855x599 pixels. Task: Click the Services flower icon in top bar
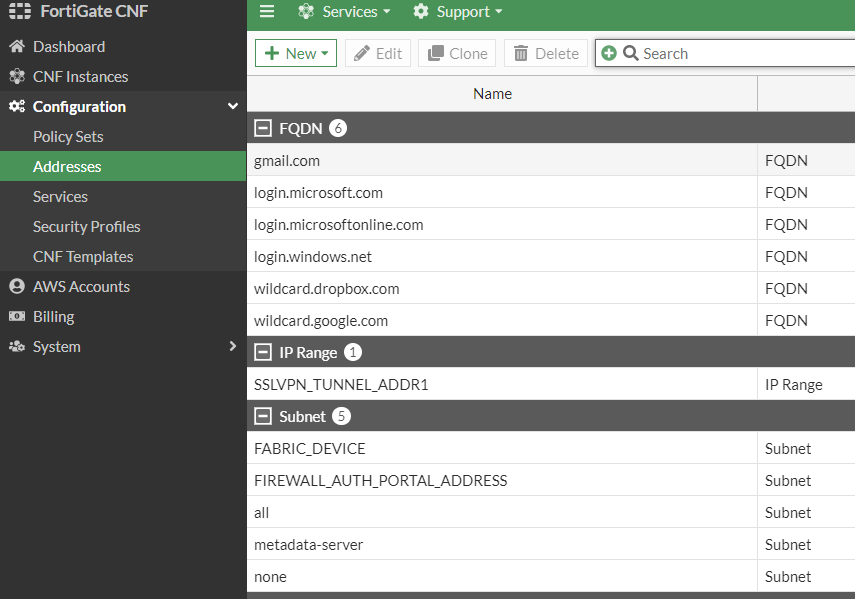306,11
